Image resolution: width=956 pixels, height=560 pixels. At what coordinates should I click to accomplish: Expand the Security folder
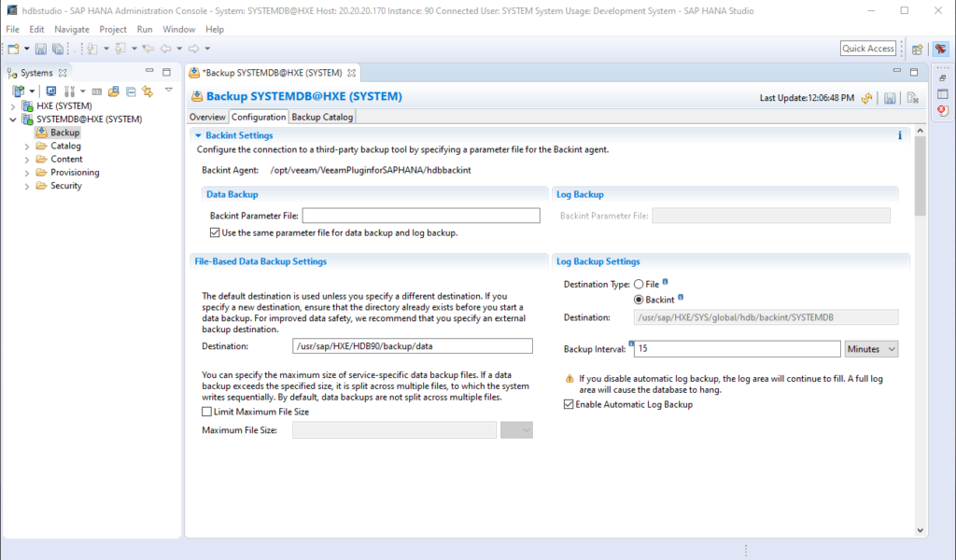(x=26, y=187)
